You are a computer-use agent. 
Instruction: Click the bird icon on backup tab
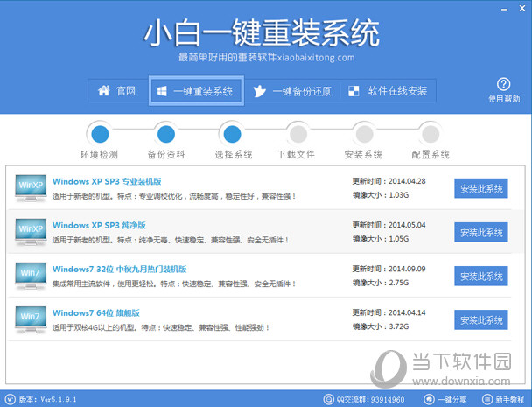(259, 91)
